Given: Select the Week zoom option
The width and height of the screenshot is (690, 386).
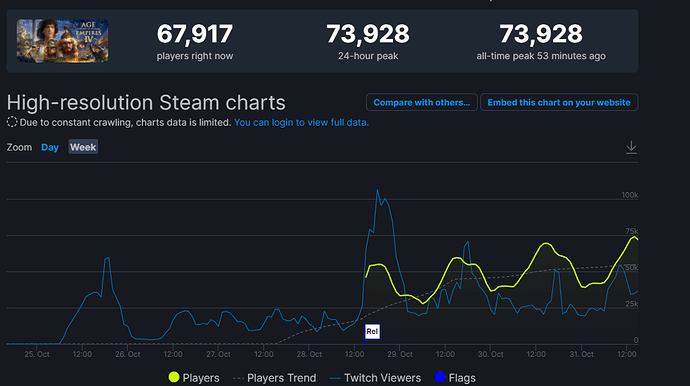Looking at the screenshot, I should pyautogui.click(x=83, y=147).
